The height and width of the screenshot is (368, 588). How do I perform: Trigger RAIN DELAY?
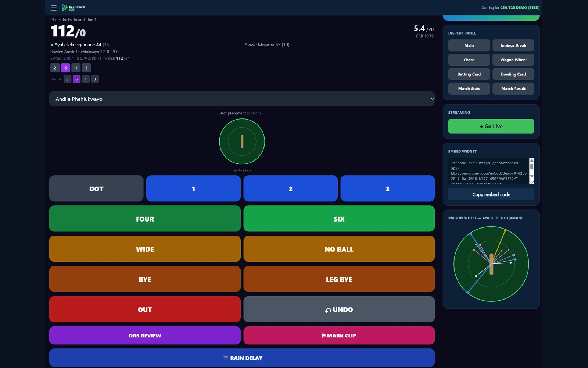(x=242, y=358)
